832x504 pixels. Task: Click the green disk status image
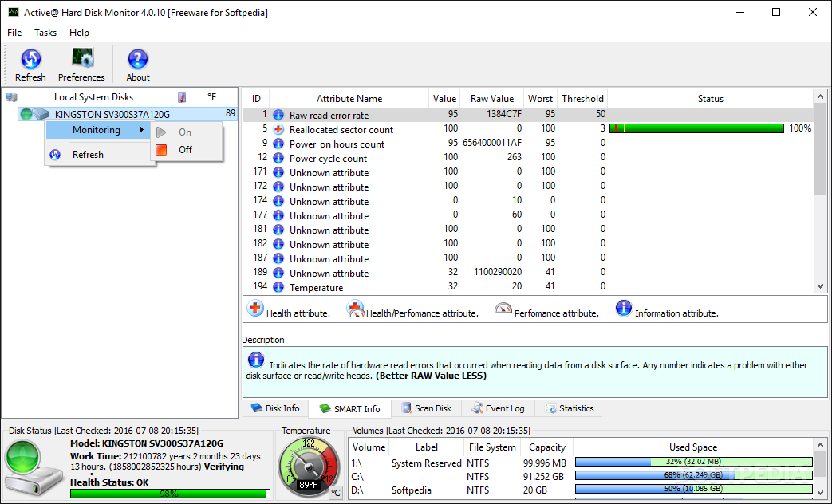click(33, 467)
